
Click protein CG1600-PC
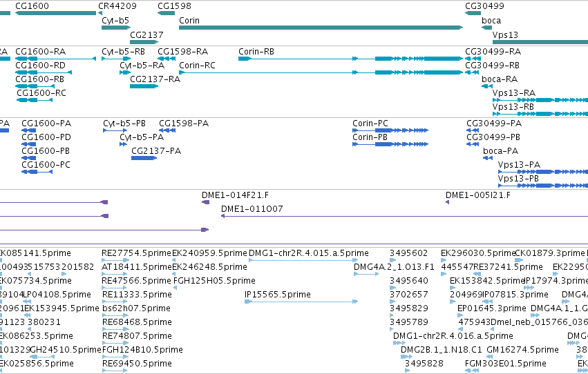pyautogui.click(x=37, y=172)
